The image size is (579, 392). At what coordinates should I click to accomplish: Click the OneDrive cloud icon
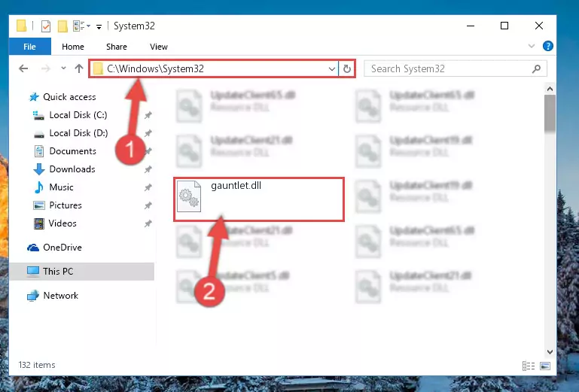point(33,248)
